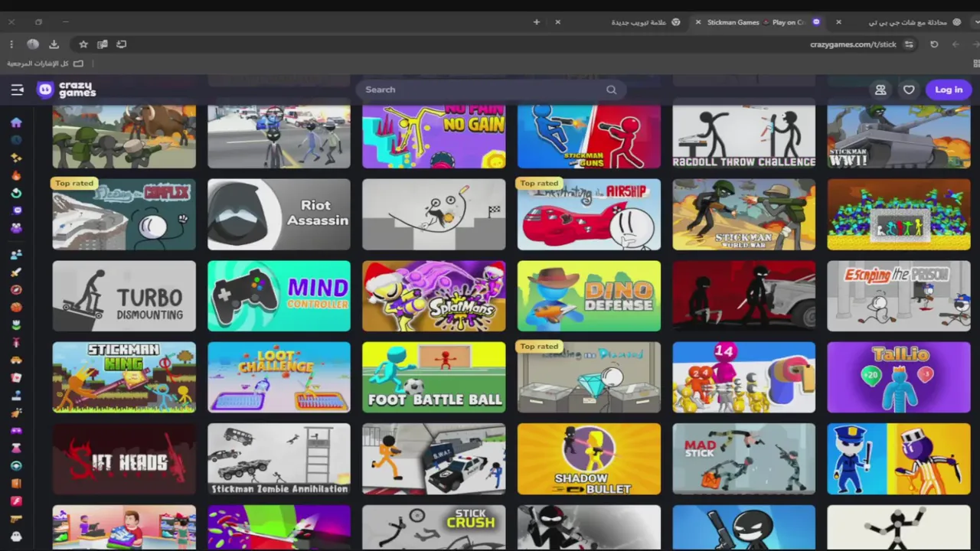Open the Mind Controller game
The image size is (980, 551).
click(x=279, y=296)
